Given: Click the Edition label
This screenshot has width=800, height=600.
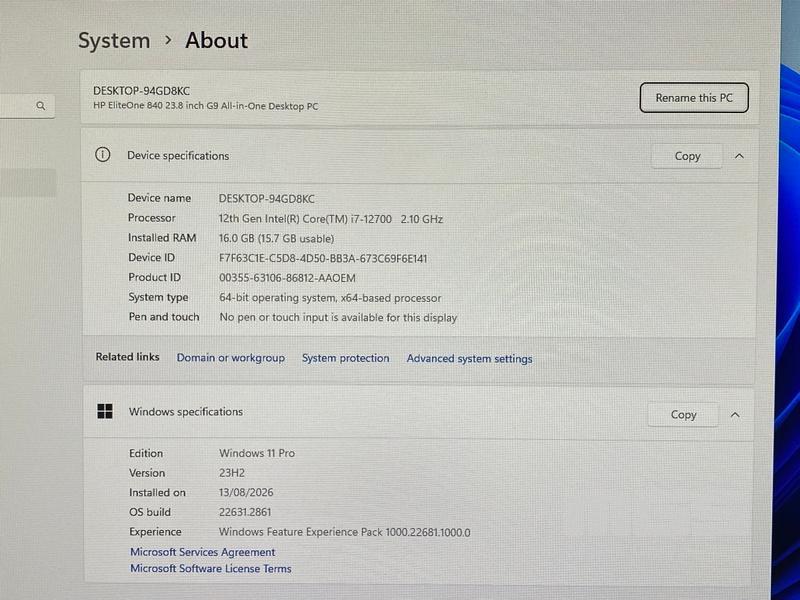Looking at the screenshot, I should 146,453.
